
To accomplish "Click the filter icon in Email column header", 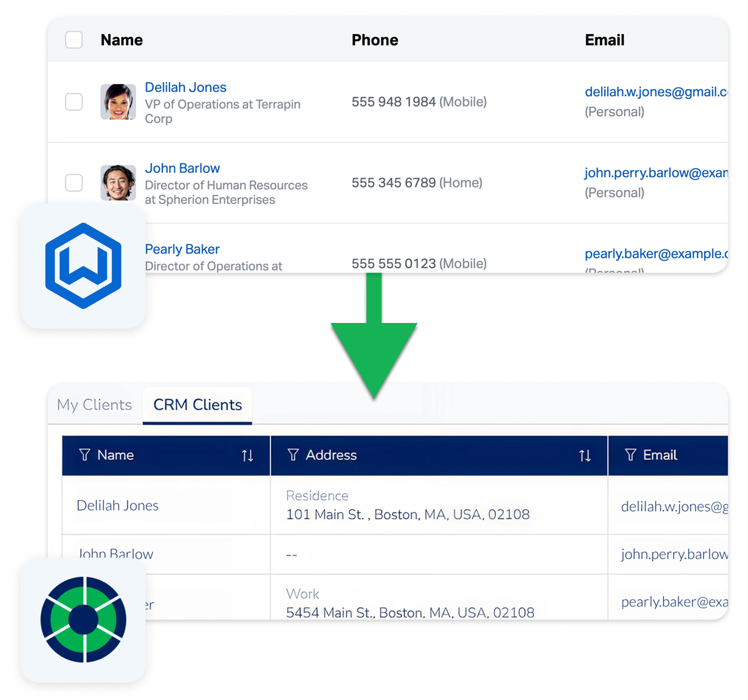I will pos(630,455).
